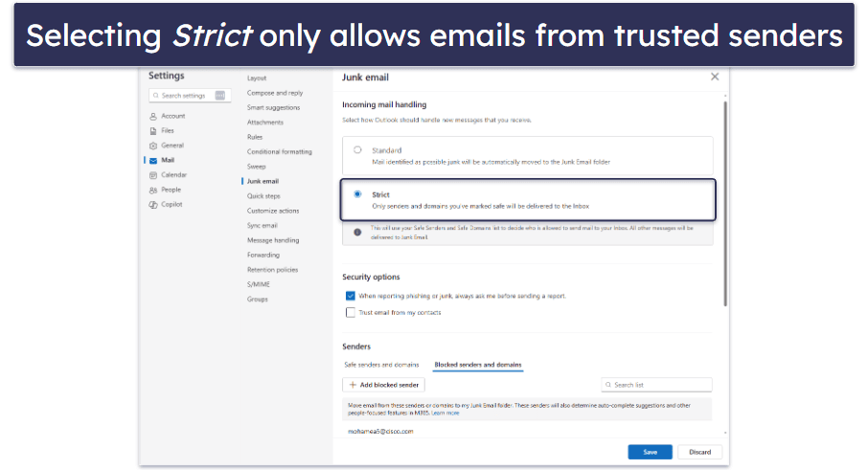Click the People icon in settings sidebar
Viewport: 868px width, 470px height.
click(x=153, y=190)
